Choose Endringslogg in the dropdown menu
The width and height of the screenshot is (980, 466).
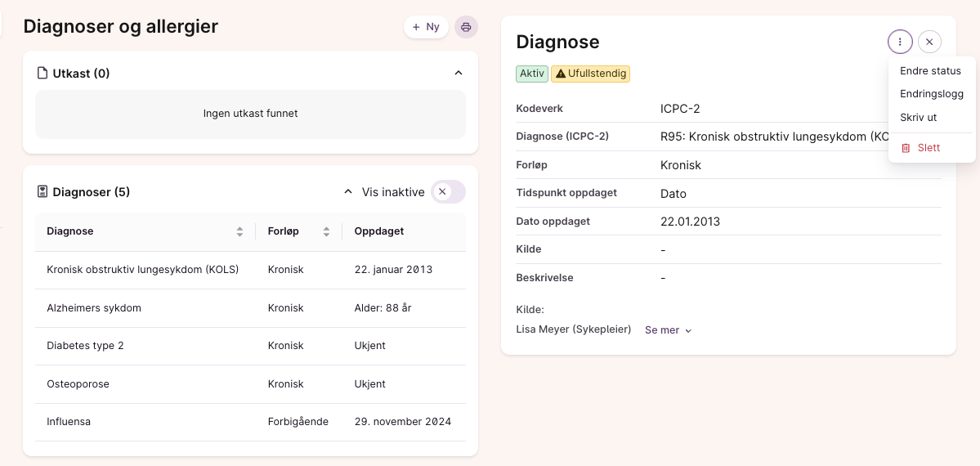[x=931, y=94]
